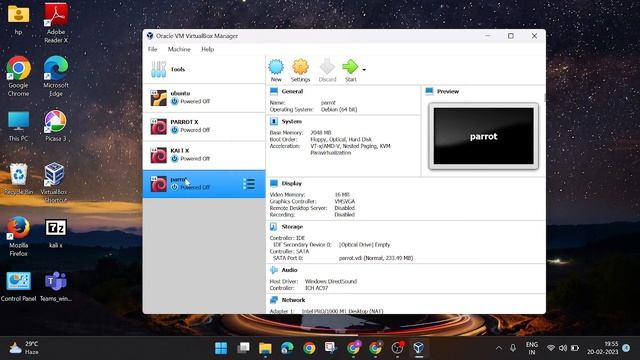Click the System chip icon

[x=274, y=122]
